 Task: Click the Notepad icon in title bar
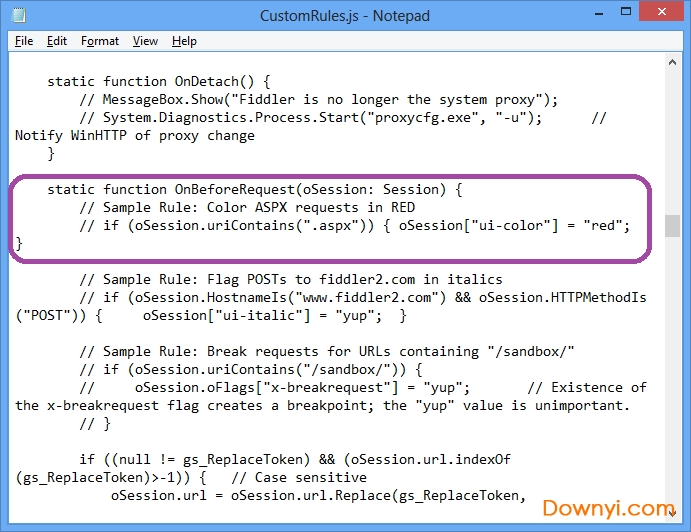pos(17,16)
